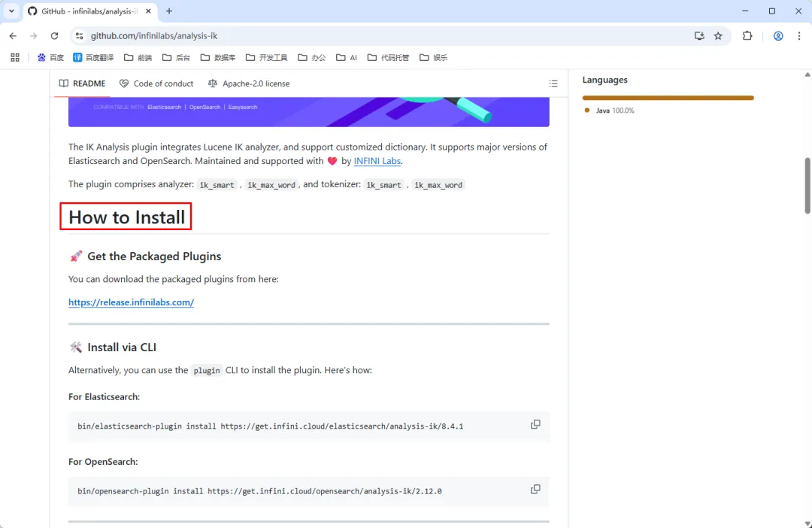The width and height of the screenshot is (812, 528).
Task: Expand the 办公 bookmark folder
Action: pyautogui.click(x=312, y=57)
